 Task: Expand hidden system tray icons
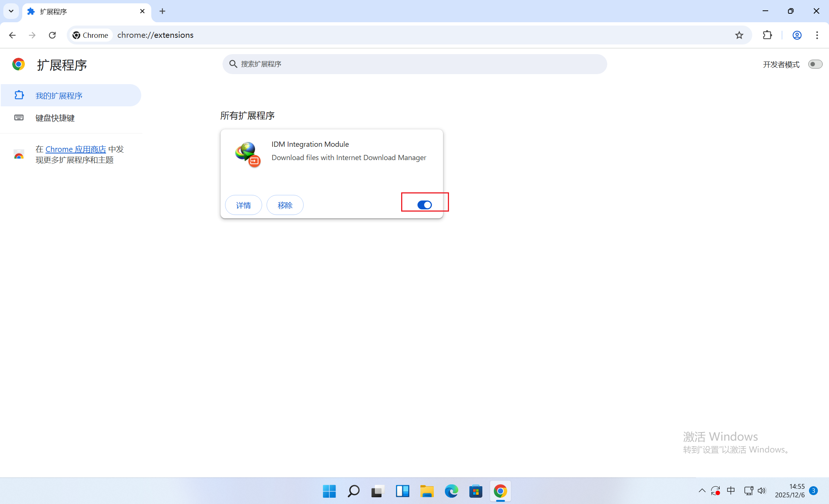point(702,491)
